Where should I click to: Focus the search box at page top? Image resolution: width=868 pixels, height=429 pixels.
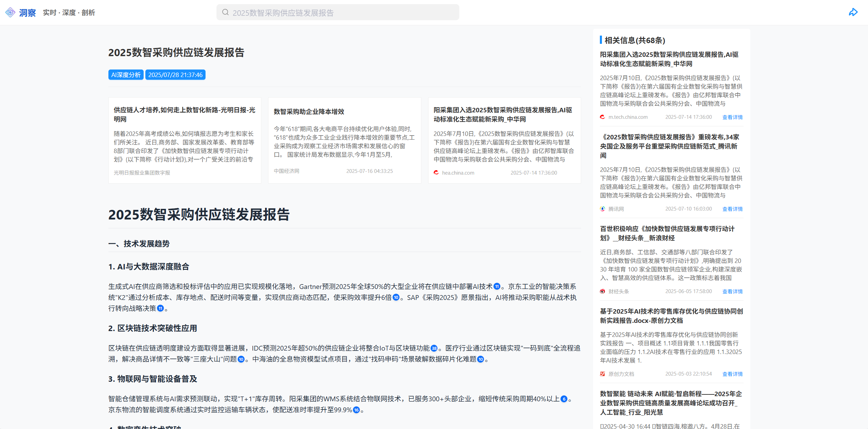338,12
